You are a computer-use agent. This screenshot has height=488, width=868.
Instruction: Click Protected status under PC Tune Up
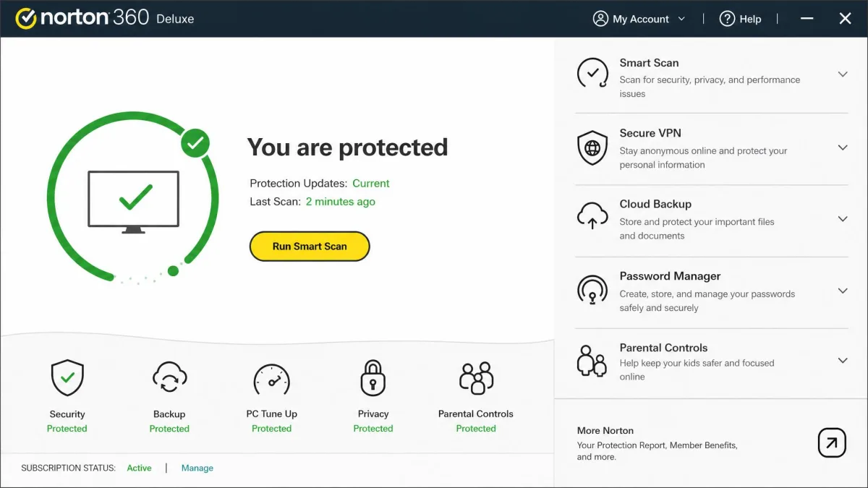[x=271, y=429]
